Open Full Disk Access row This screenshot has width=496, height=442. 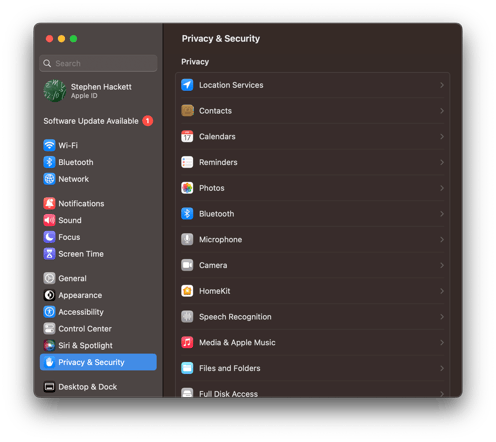click(313, 390)
